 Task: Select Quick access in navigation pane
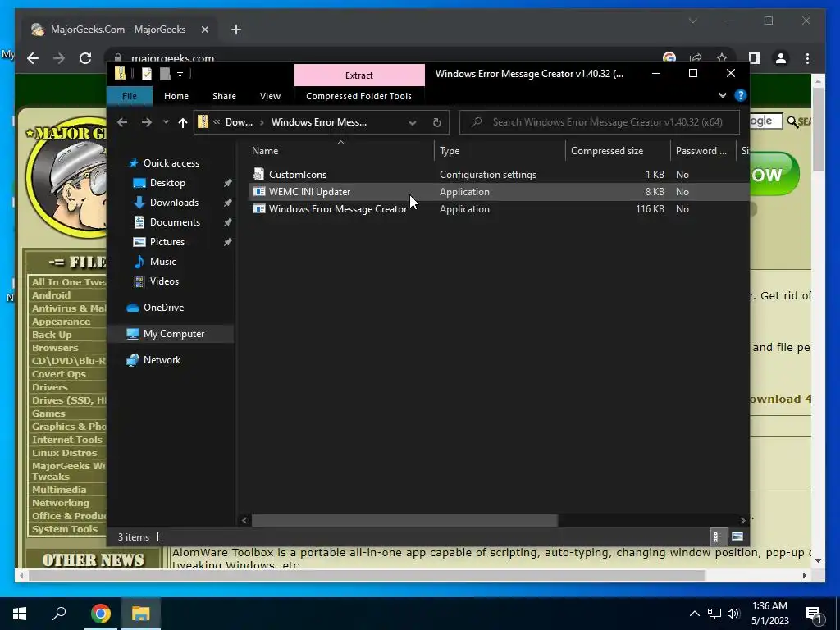[x=171, y=163]
